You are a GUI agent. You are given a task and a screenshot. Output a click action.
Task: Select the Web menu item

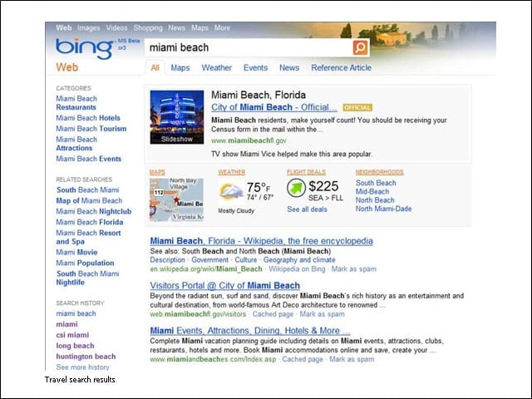coord(64,27)
